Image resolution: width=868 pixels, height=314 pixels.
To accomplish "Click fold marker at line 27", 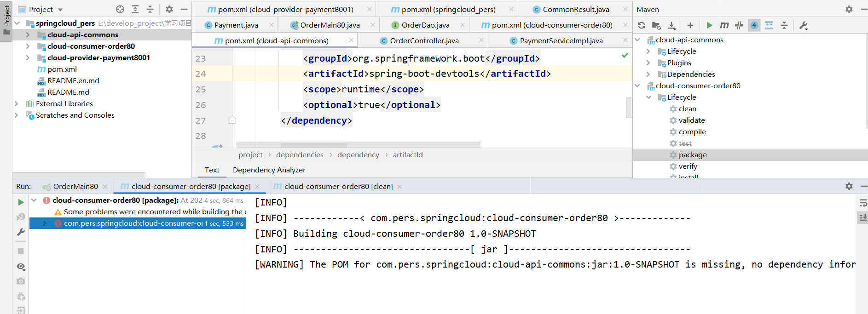I will 232,120.
